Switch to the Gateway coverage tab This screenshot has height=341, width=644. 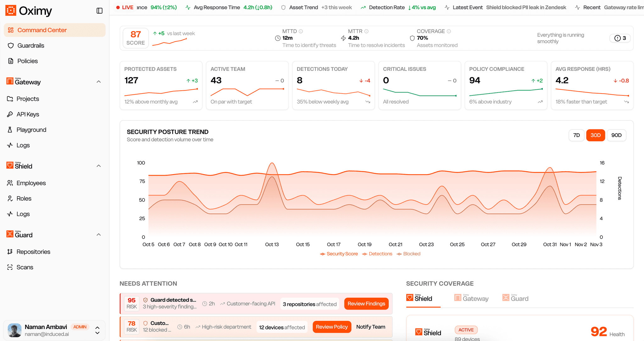[471, 298]
